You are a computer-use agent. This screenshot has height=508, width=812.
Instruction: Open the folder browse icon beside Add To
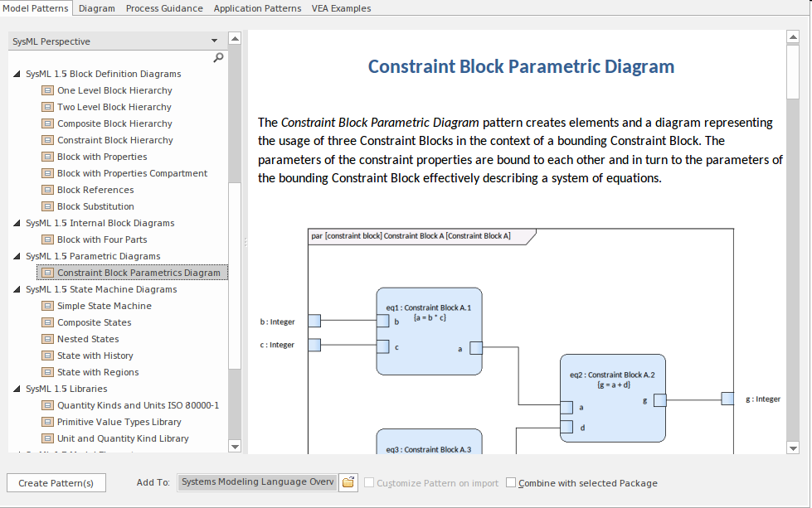coord(348,482)
